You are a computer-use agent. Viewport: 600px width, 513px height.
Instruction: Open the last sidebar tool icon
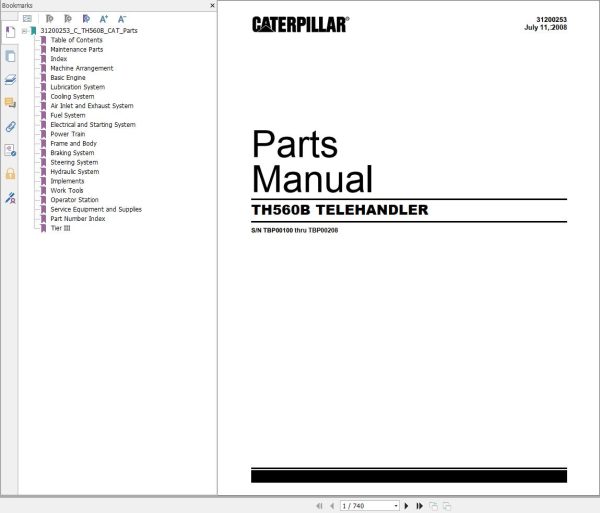(x=10, y=198)
